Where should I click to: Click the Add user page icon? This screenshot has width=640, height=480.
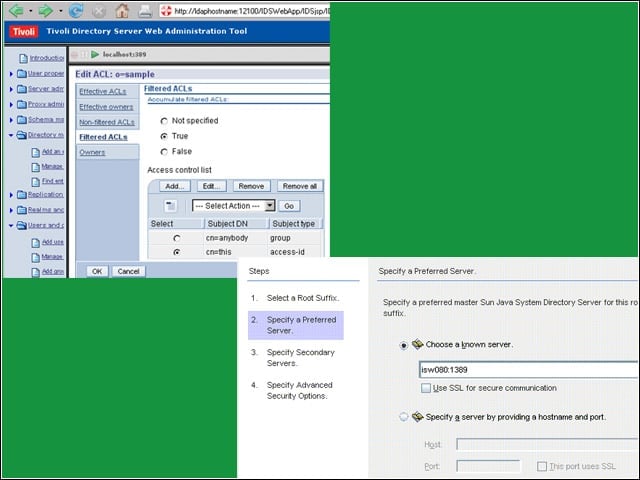tap(36, 243)
